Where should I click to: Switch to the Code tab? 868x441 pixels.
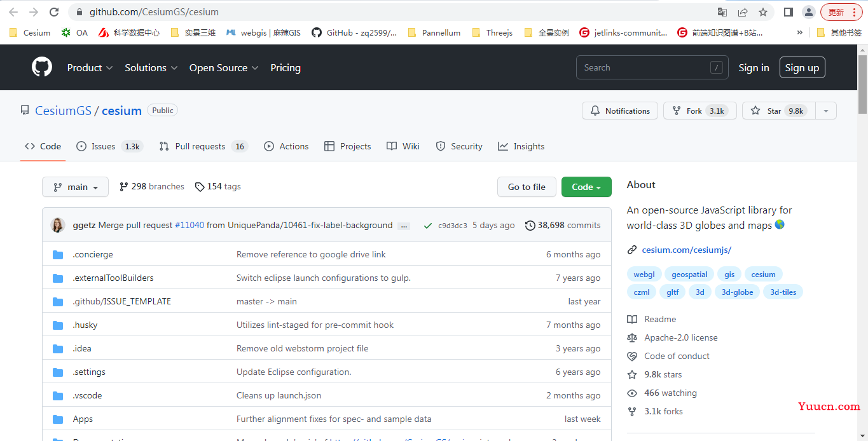click(43, 146)
